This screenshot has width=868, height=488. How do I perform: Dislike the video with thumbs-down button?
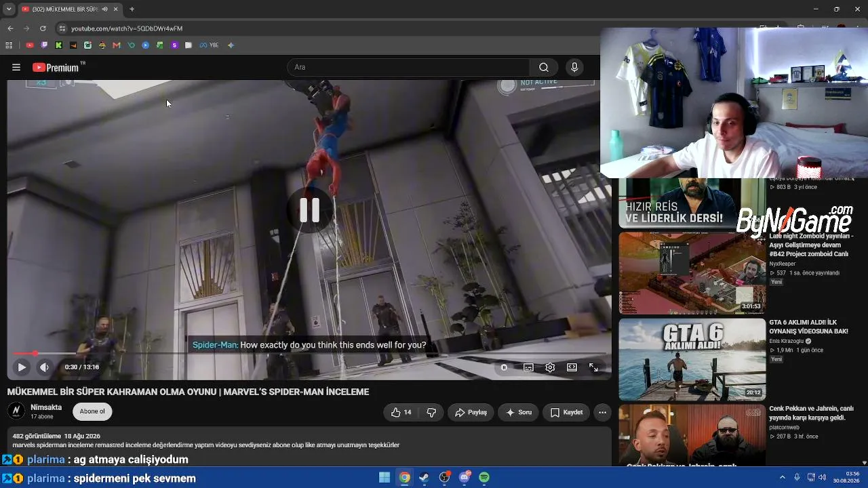pos(431,412)
